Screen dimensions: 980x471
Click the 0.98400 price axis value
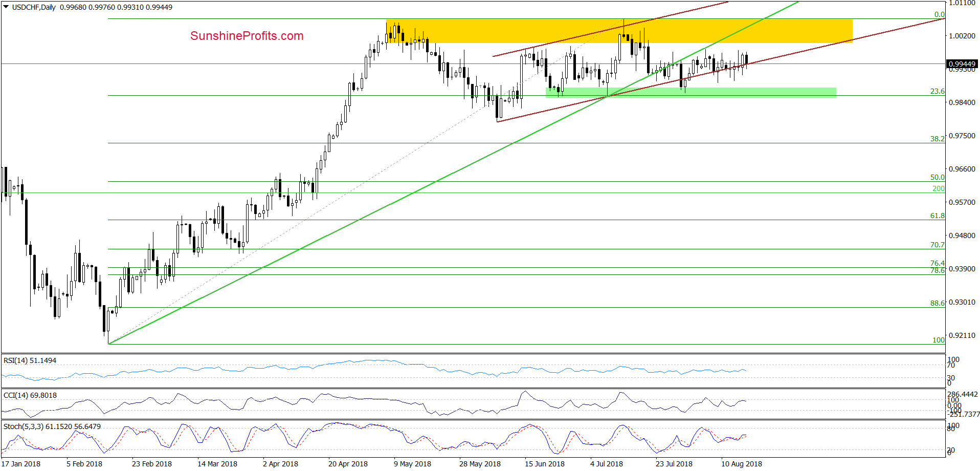coord(962,102)
